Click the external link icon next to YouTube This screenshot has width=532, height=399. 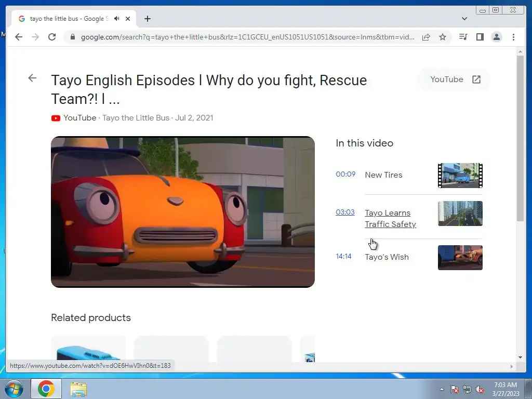(x=476, y=79)
